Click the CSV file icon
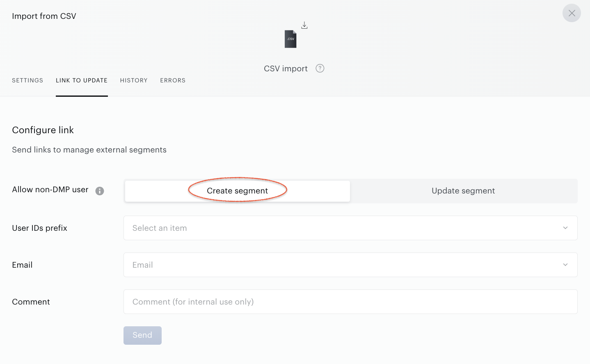The width and height of the screenshot is (590, 364). click(290, 39)
